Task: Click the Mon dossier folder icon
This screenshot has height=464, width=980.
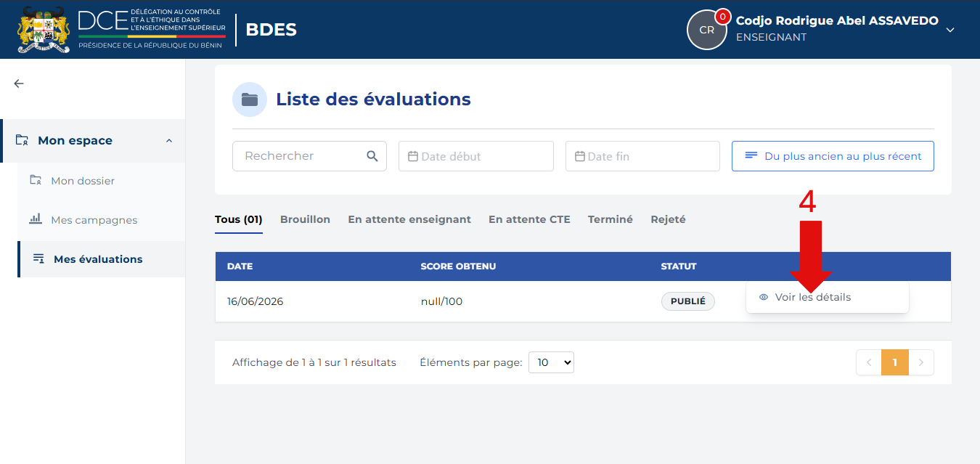Action: (x=36, y=180)
